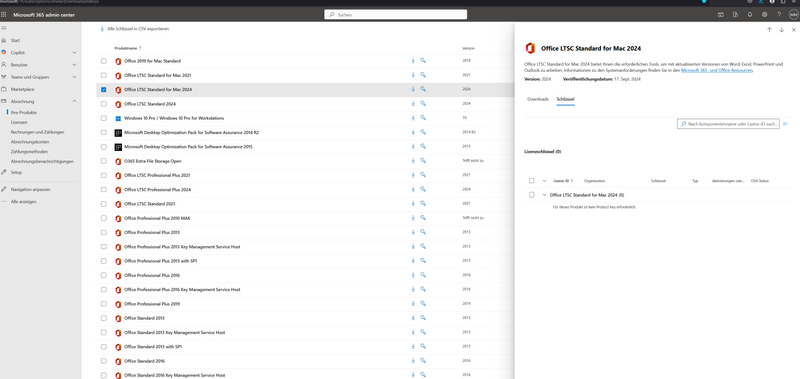Go to next item with down arrow
Screen dimensions: 800x379
click(x=781, y=30)
